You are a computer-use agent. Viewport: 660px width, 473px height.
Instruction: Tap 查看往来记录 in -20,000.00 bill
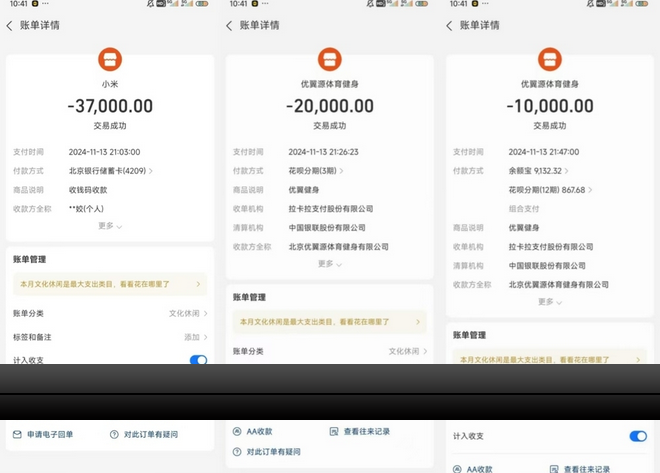click(367, 431)
